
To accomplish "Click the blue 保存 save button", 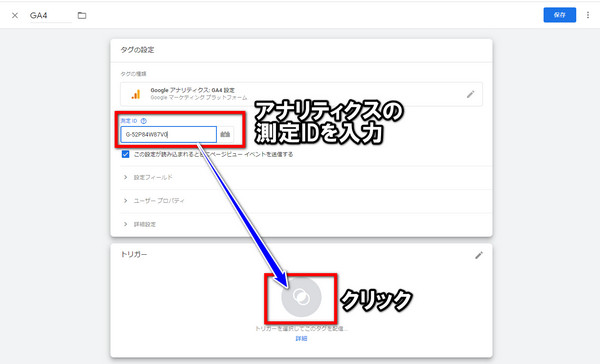I will tap(559, 15).
